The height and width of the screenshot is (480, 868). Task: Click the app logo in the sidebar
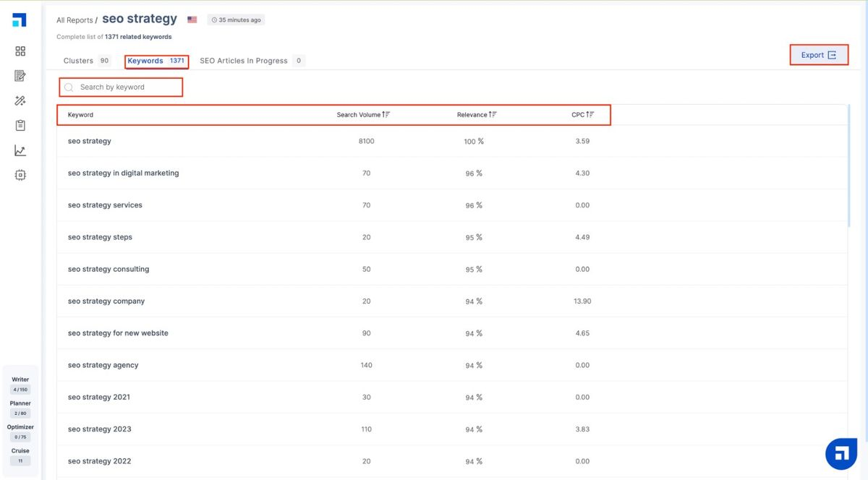coord(20,20)
